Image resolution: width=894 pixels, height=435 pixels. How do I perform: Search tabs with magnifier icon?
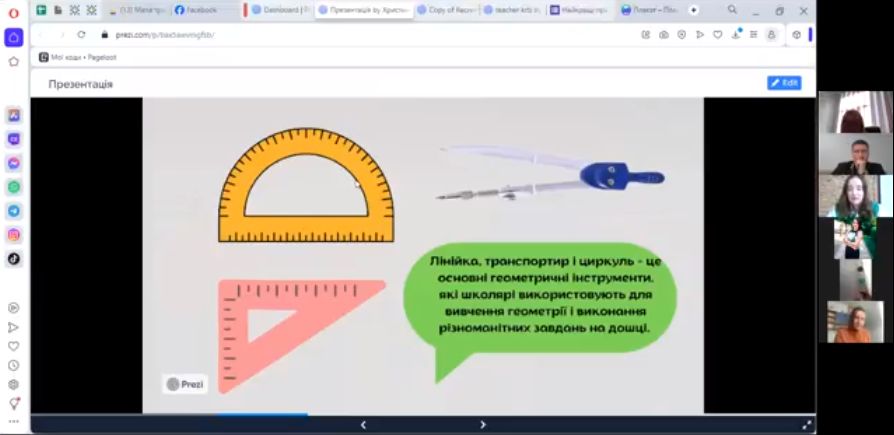click(x=733, y=10)
